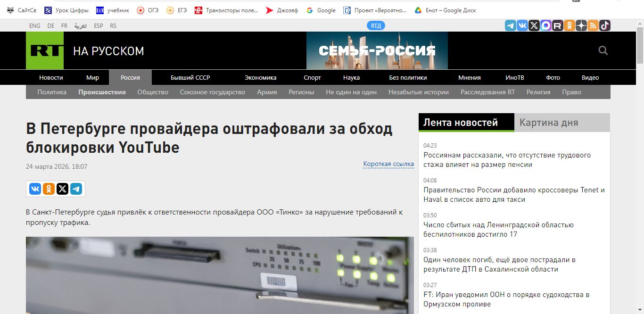Share the article via Odnoklassniki button under the date

[x=49, y=189]
